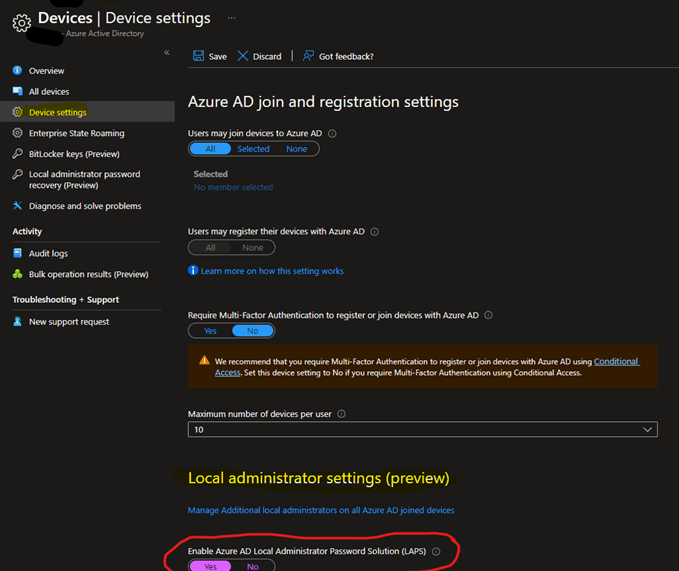The image size is (679, 571).
Task: Open Learn more on how this setting works
Action: click(x=272, y=271)
